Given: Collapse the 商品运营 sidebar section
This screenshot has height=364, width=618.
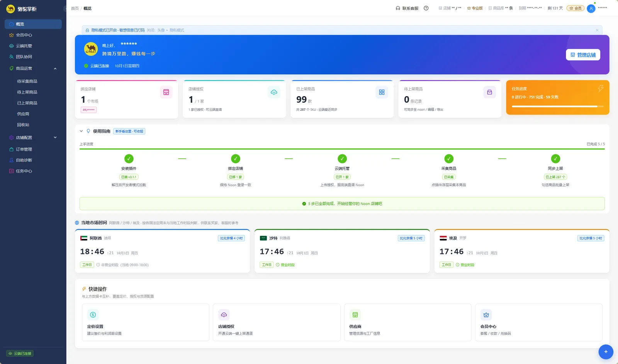Looking at the screenshot, I should (55, 68).
